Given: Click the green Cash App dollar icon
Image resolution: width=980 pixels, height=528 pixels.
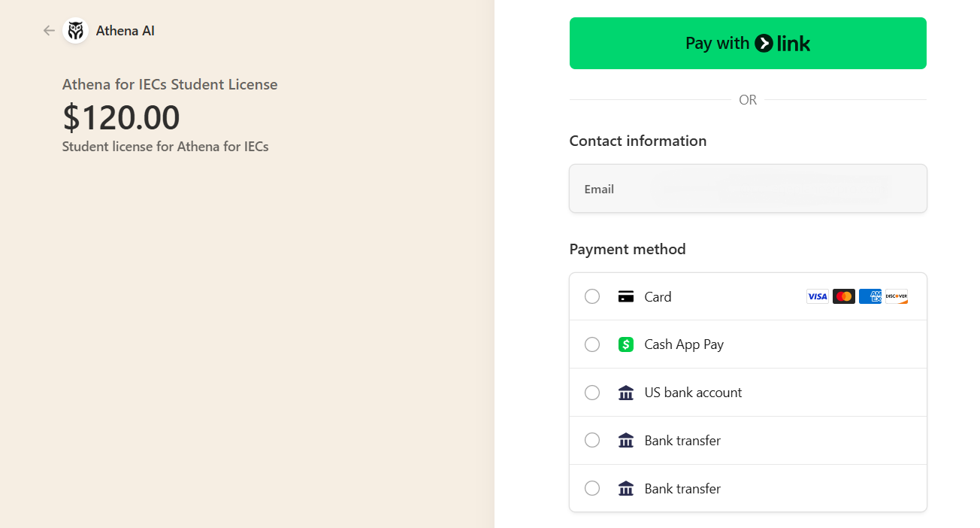Looking at the screenshot, I should [626, 344].
